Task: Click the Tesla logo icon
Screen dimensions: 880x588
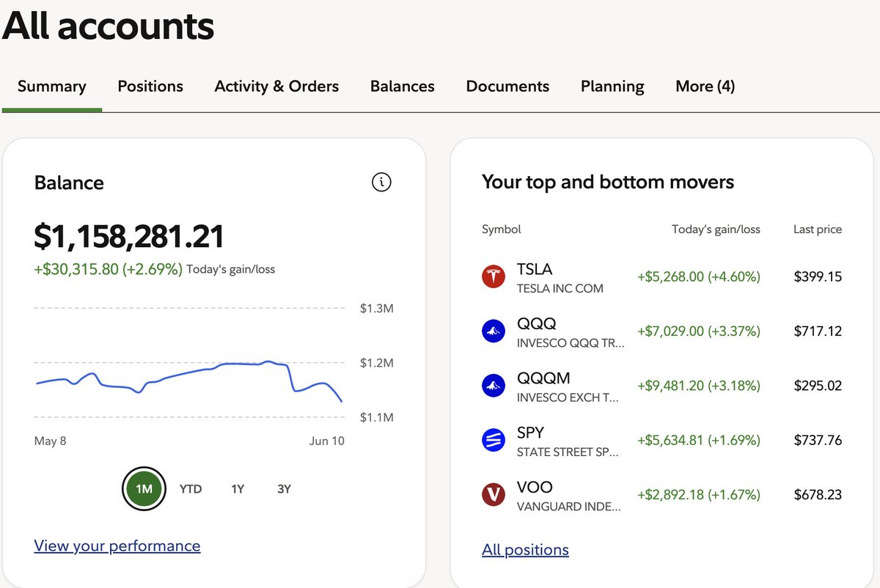Action: click(494, 277)
